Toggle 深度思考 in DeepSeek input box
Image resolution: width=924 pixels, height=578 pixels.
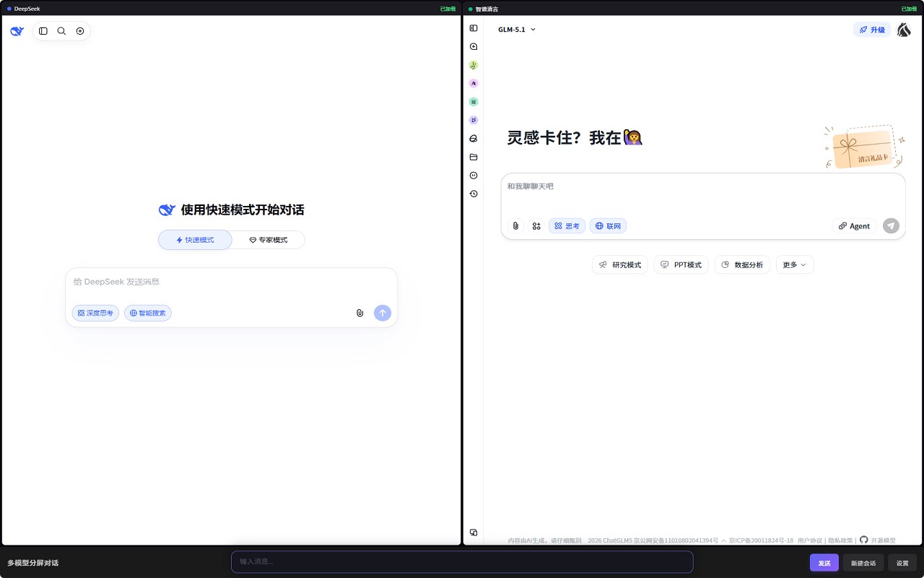point(95,313)
